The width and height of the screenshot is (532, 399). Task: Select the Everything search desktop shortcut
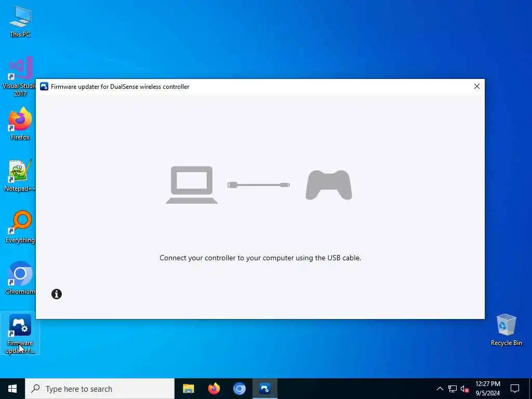pos(20,227)
